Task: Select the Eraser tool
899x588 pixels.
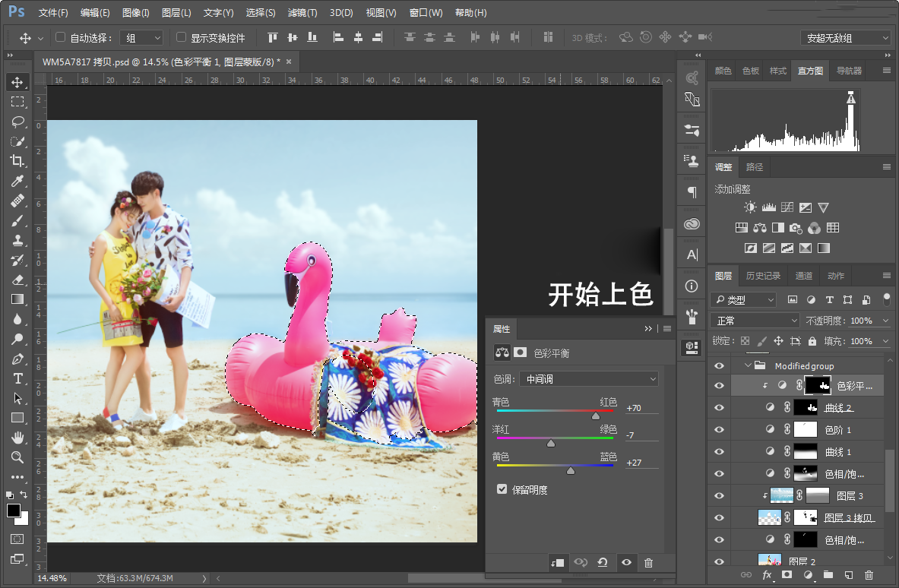Action: click(17, 280)
